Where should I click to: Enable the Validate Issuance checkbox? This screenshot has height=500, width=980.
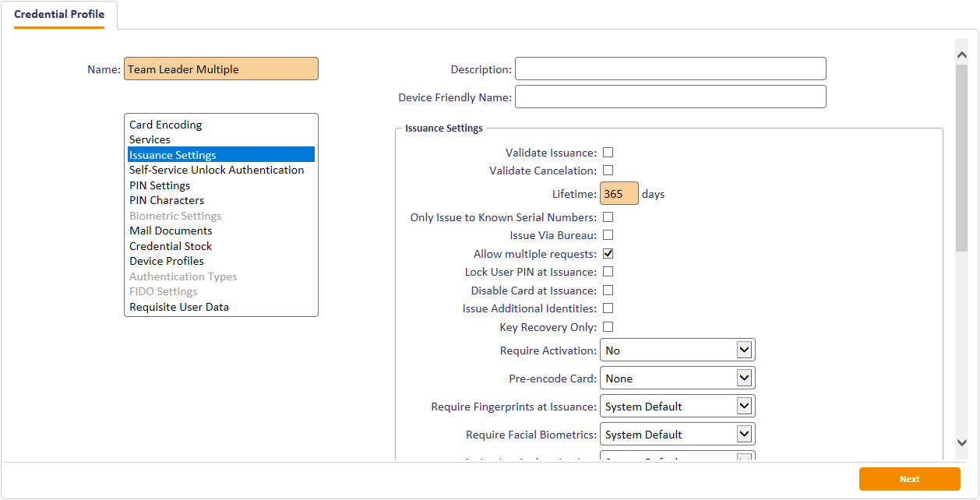coord(608,153)
